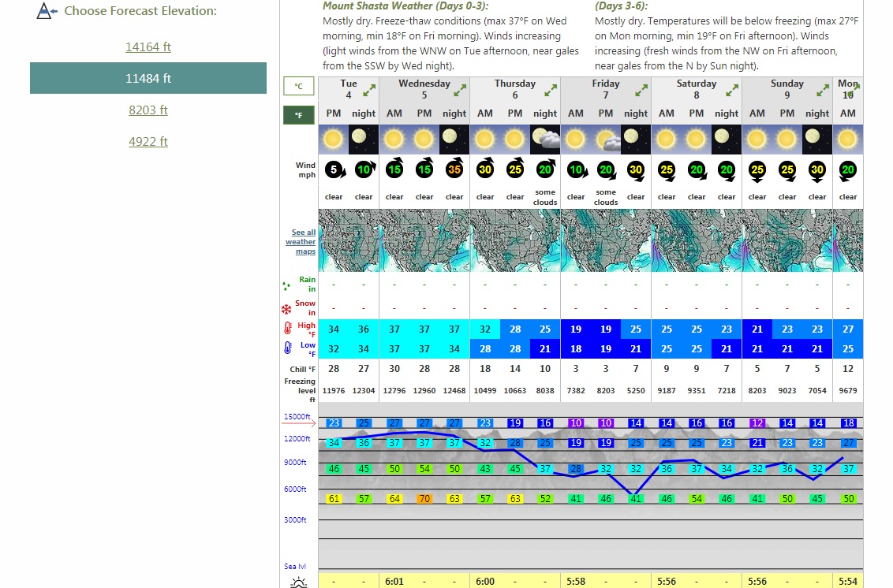Click the red snowflake Snow icon
893x588 pixels.
(286, 310)
